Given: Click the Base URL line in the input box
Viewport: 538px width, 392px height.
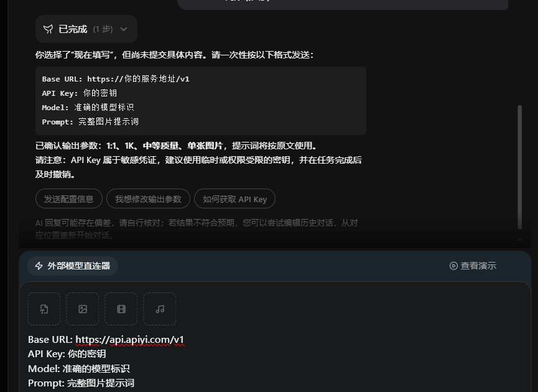Looking at the screenshot, I should click(106, 340).
